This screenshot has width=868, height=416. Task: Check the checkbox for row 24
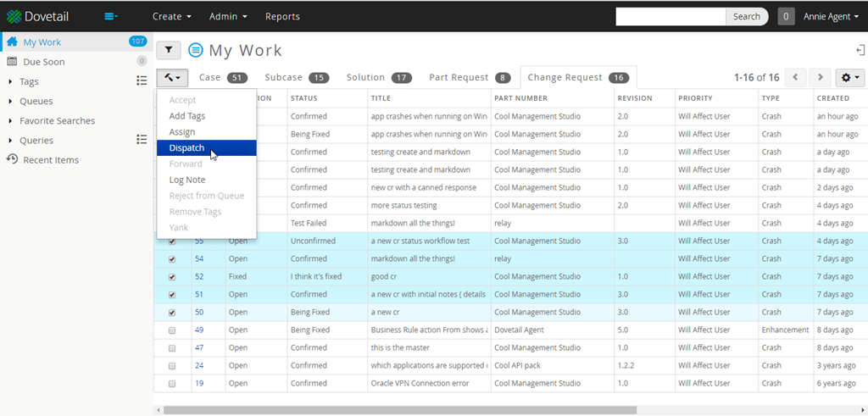point(171,366)
